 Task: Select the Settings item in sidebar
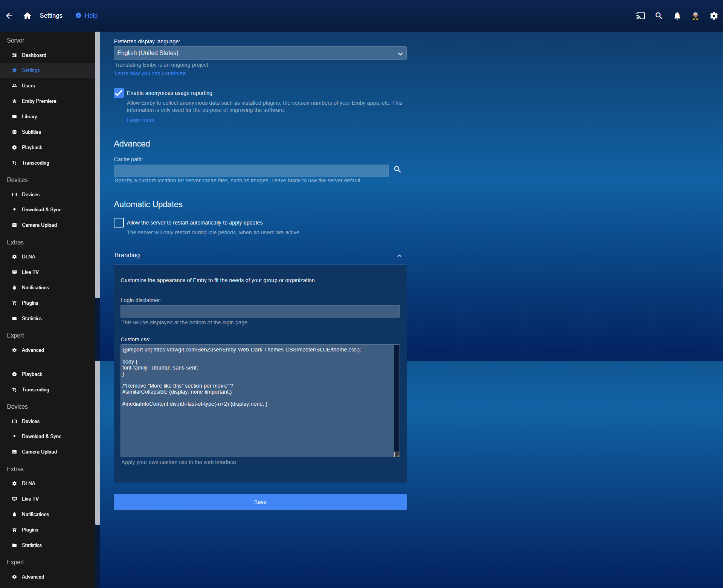(47, 70)
